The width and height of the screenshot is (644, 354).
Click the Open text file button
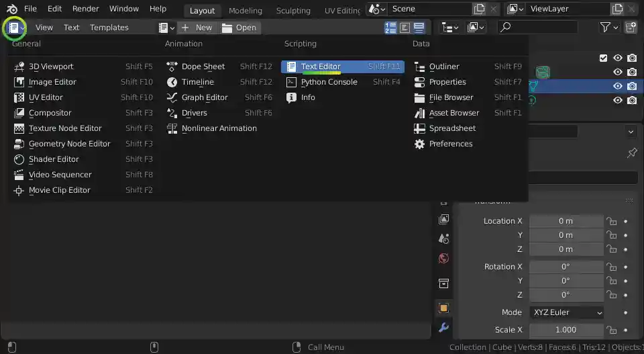tap(239, 28)
